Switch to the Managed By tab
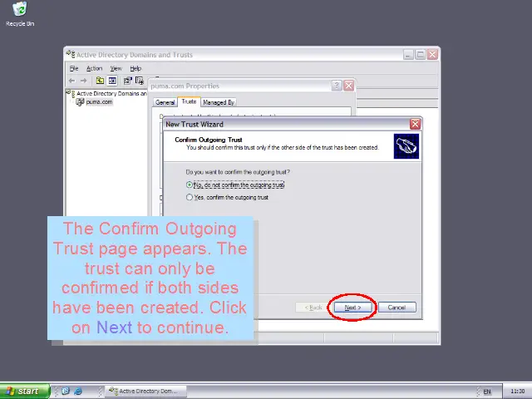This screenshot has height=399, width=532. 218,102
